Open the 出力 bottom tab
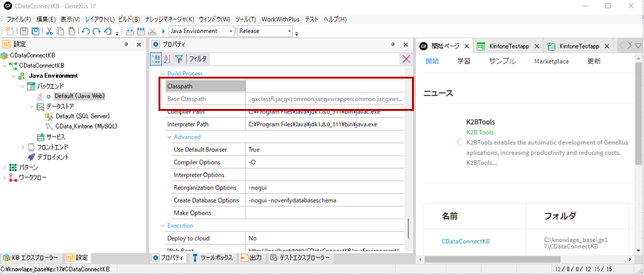 point(250,258)
